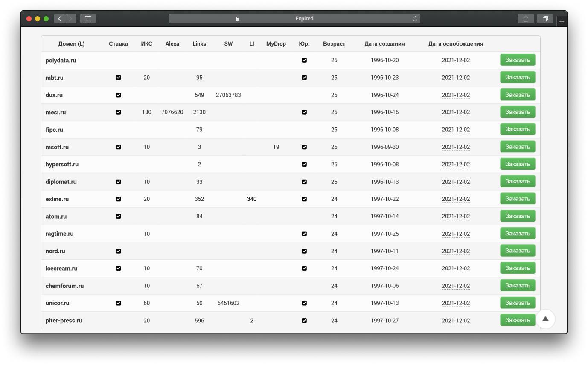Order piter-press.ru with Заказать button
Viewport: 588px width, 365px height.
pyautogui.click(x=518, y=320)
